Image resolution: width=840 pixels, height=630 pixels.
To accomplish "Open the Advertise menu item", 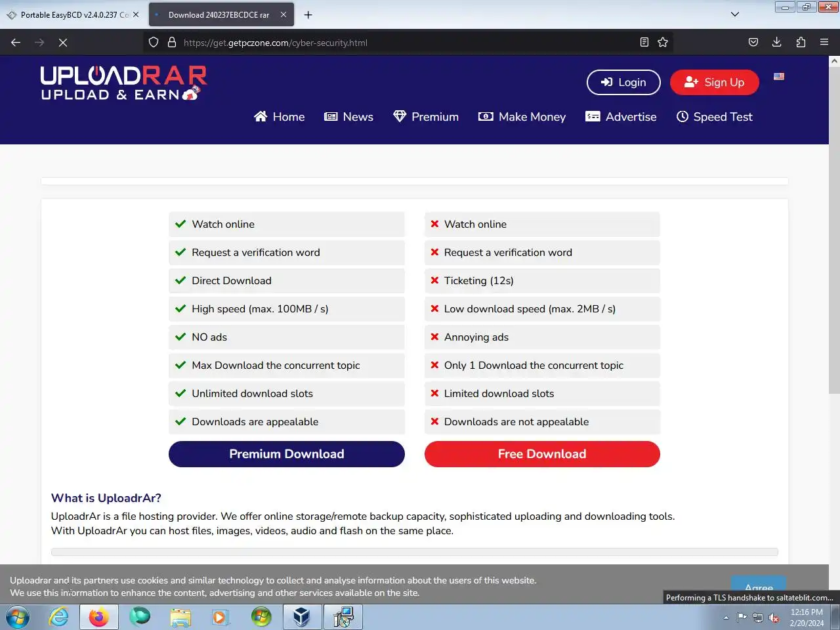I will coord(621,117).
